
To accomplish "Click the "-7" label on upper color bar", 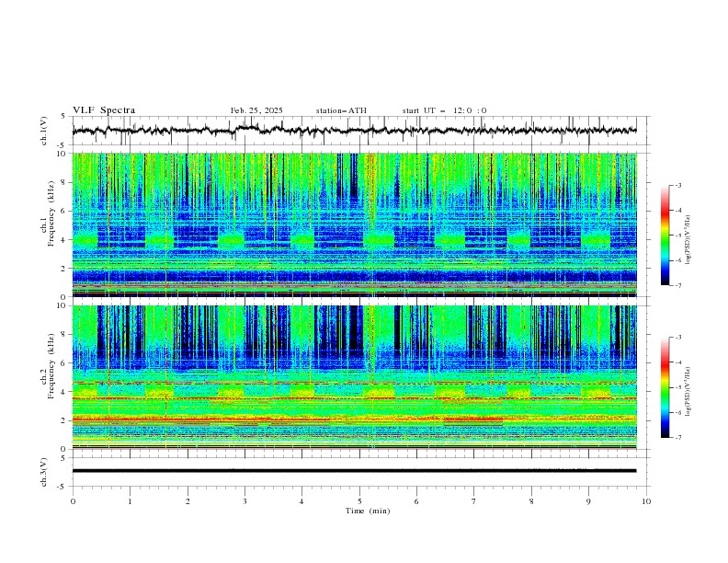I will coord(678,285).
